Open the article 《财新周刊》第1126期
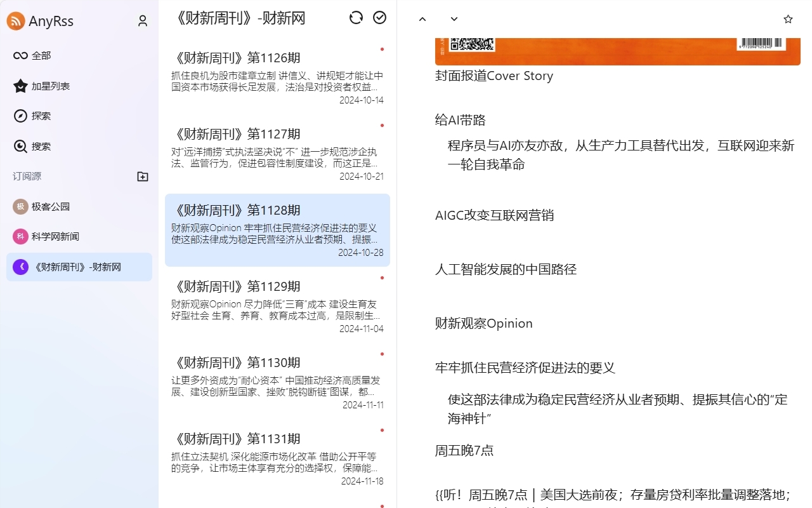The image size is (812, 508). pyautogui.click(x=277, y=77)
